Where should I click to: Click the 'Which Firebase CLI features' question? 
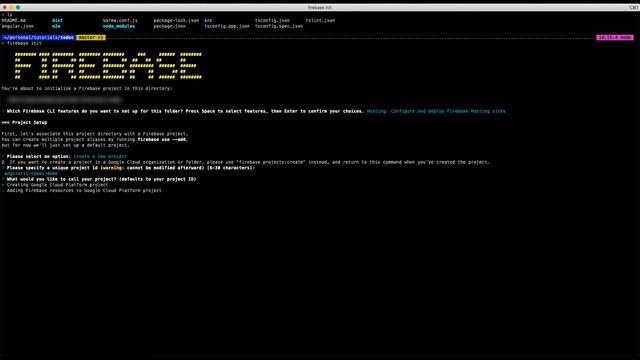tap(185, 111)
